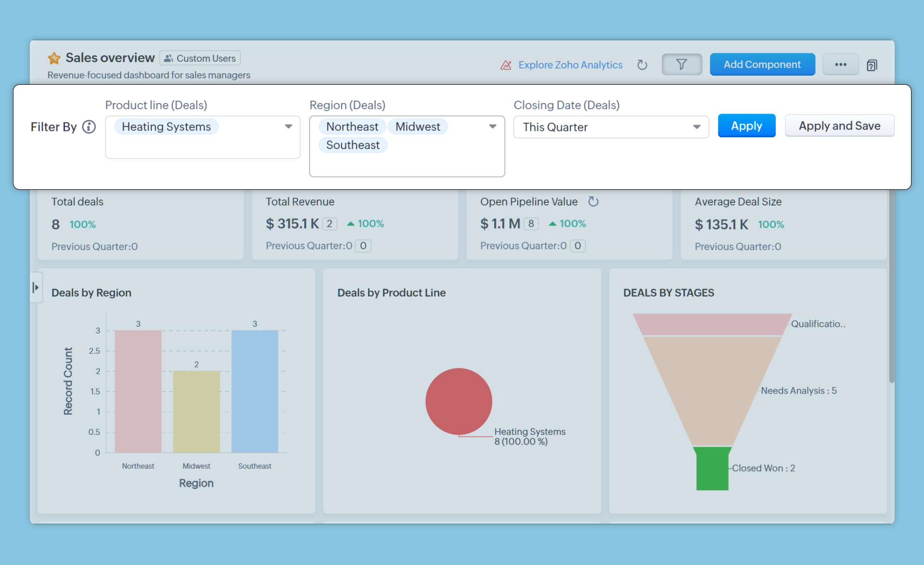The width and height of the screenshot is (924, 565).
Task: Select the Southeast tag in Region filter
Action: (x=353, y=145)
